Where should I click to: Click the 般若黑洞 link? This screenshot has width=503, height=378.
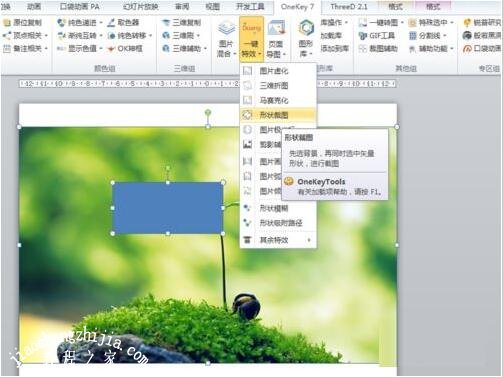click(482, 35)
